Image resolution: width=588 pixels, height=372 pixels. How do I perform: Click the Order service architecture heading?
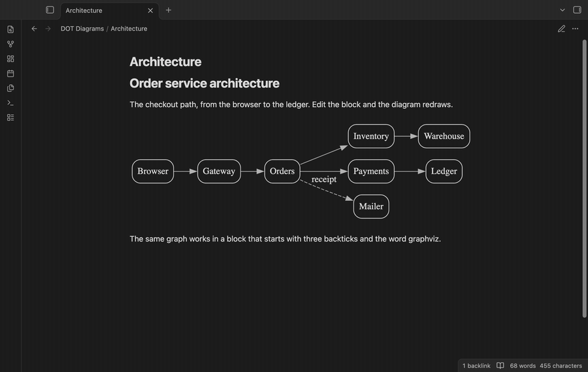tap(204, 83)
